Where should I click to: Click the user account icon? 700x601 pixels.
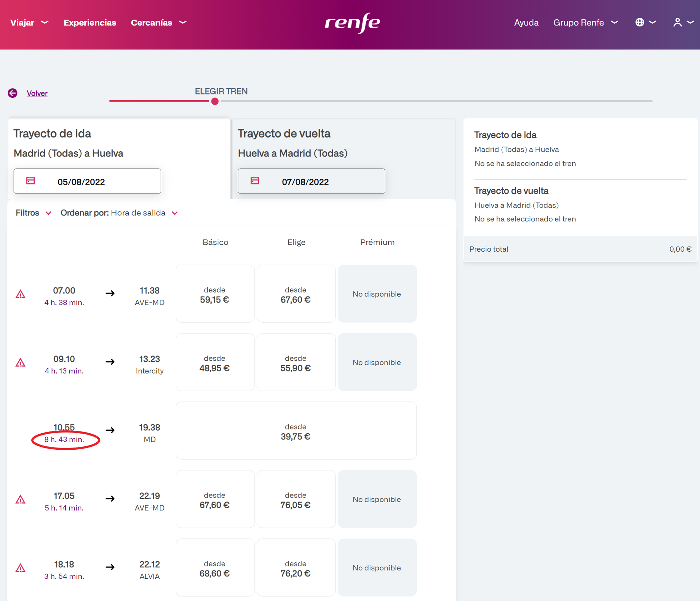677,23
